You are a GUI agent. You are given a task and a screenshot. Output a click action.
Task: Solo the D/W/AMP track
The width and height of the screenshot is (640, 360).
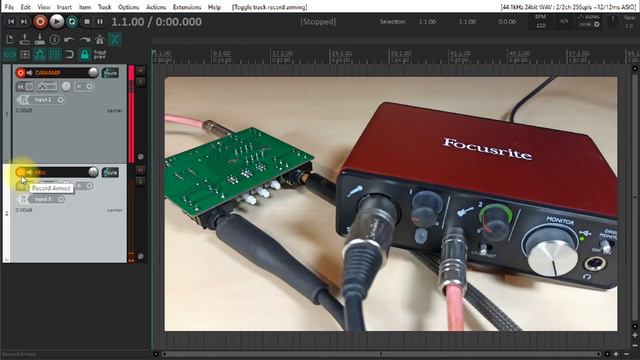(140, 81)
